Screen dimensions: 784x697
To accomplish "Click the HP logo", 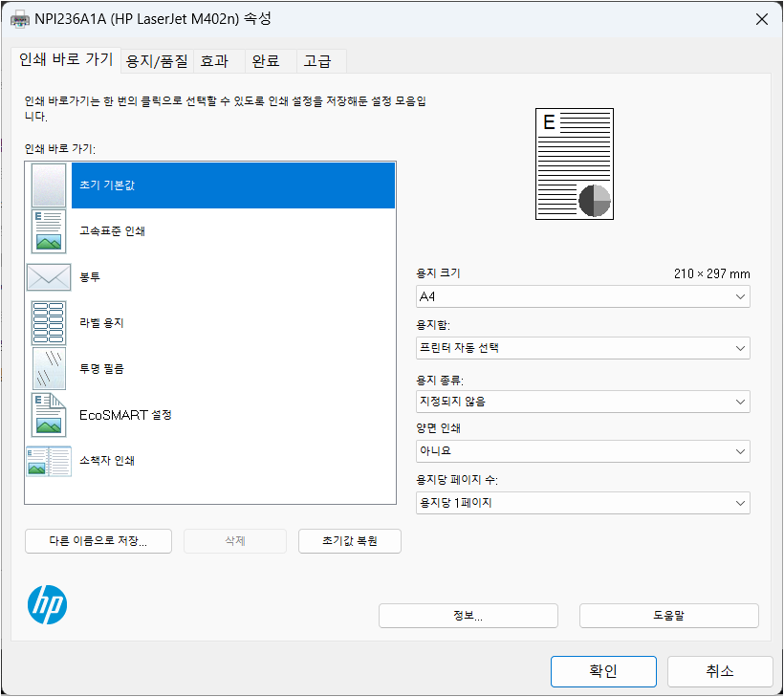I will pos(48,605).
